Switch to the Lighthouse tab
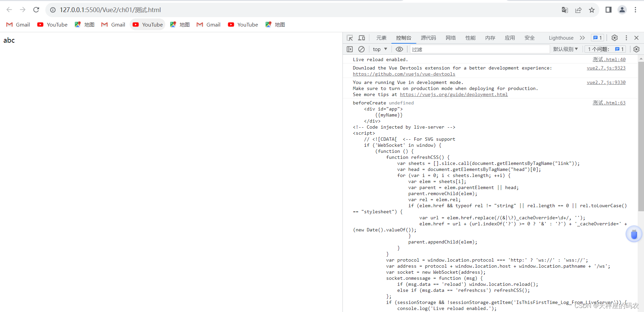Viewport: 644px width, 312px height. pos(561,38)
